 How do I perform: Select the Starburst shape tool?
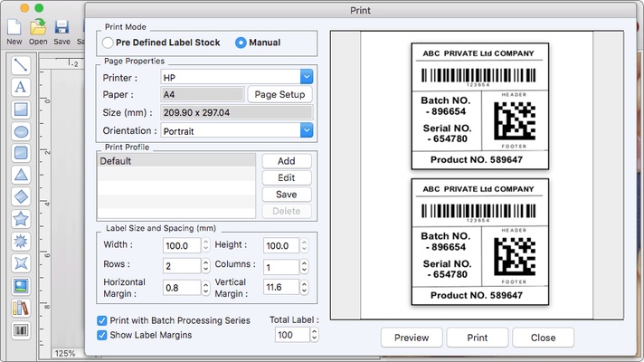coord(21,242)
